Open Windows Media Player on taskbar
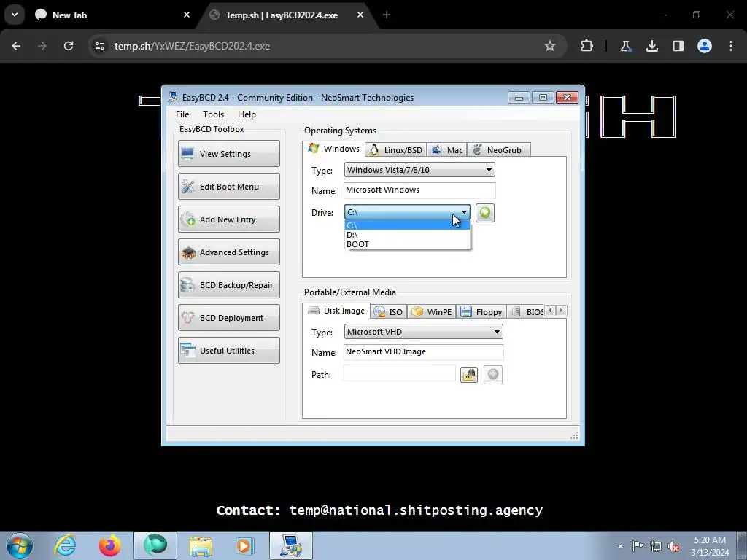Image resolution: width=747 pixels, height=560 pixels. [x=245, y=545]
